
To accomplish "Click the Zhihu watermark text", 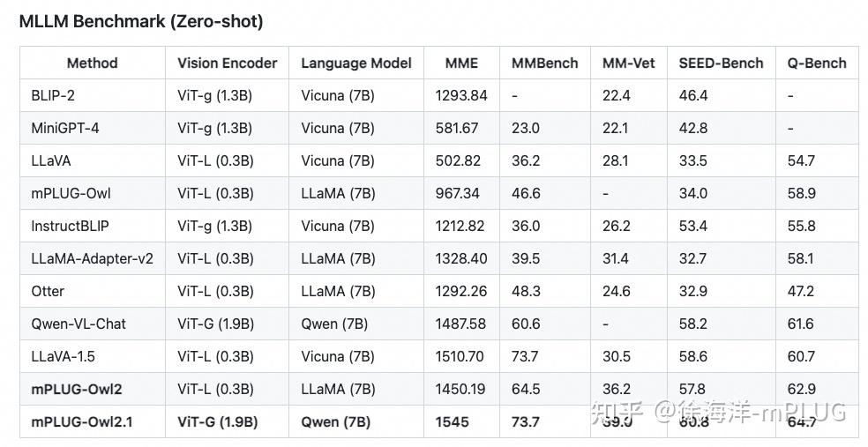I will click(x=717, y=412).
